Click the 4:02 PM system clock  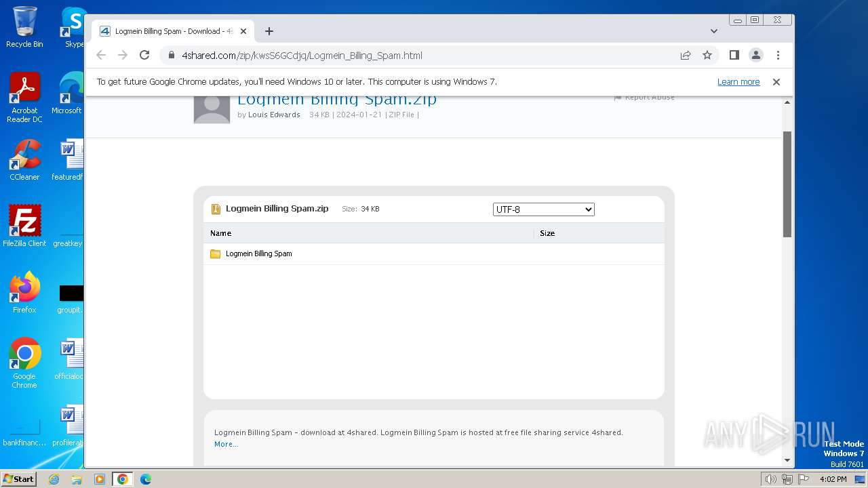[x=833, y=479]
